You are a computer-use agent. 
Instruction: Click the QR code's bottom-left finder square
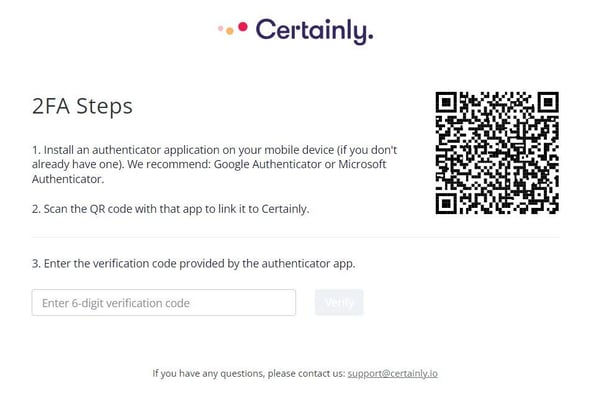[446, 204]
